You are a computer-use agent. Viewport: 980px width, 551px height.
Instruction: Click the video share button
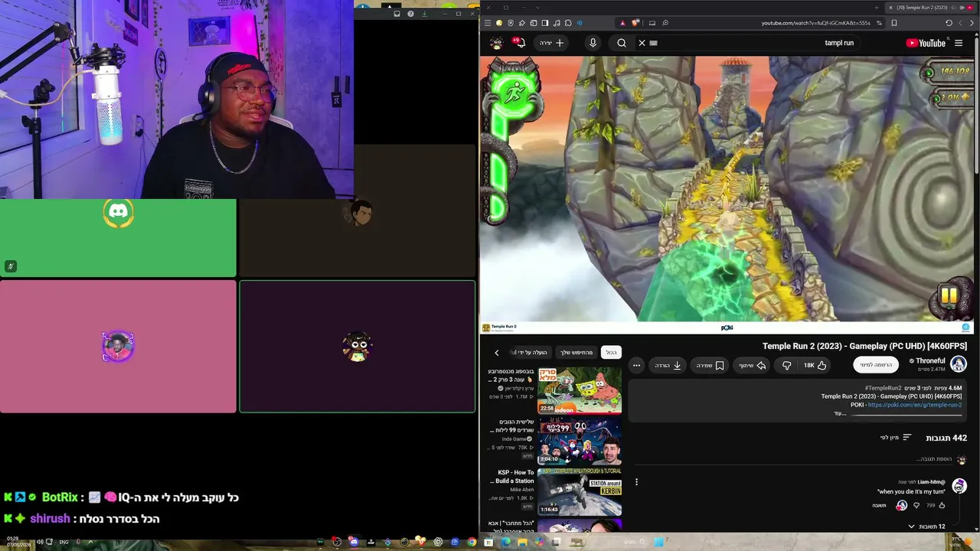(x=753, y=366)
